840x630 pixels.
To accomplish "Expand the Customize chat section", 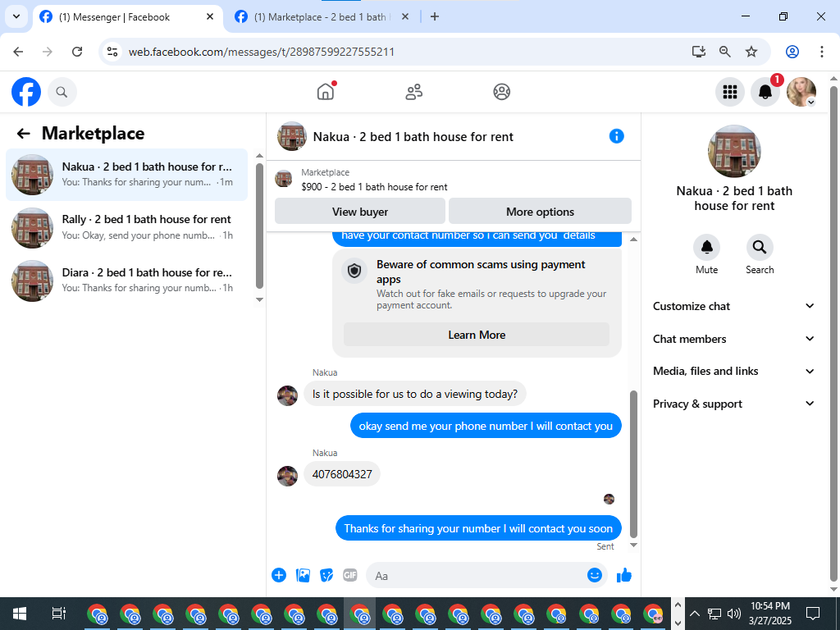I will [733, 307].
